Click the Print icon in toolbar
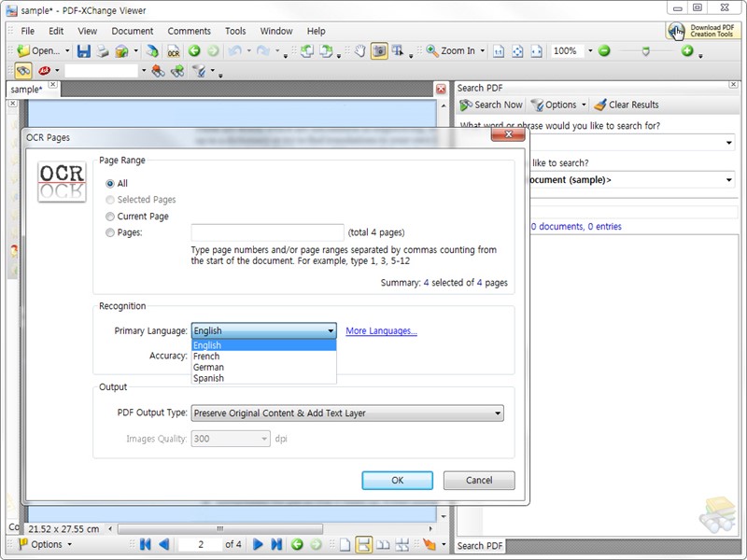747x560 pixels. [103, 51]
